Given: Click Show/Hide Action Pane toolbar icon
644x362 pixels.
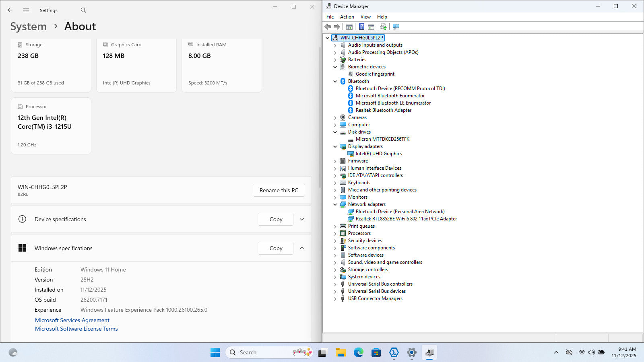Looking at the screenshot, I should pyautogui.click(x=371, y=27).
